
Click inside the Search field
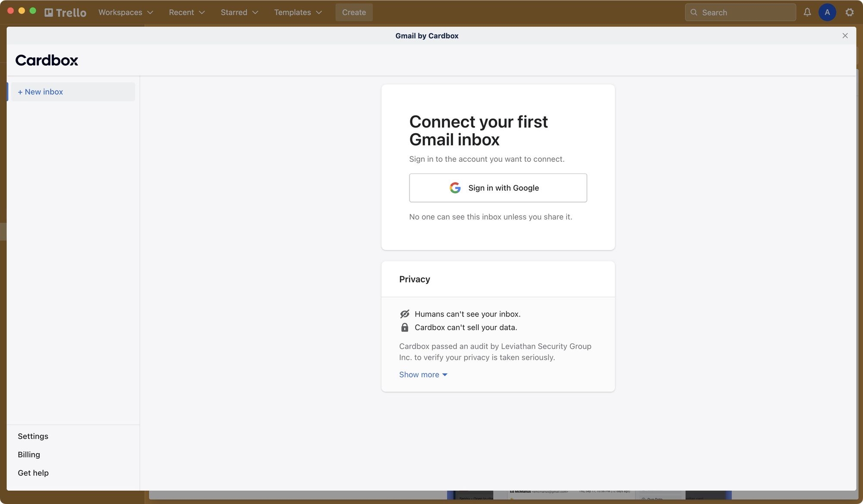[x=740, y=12]
